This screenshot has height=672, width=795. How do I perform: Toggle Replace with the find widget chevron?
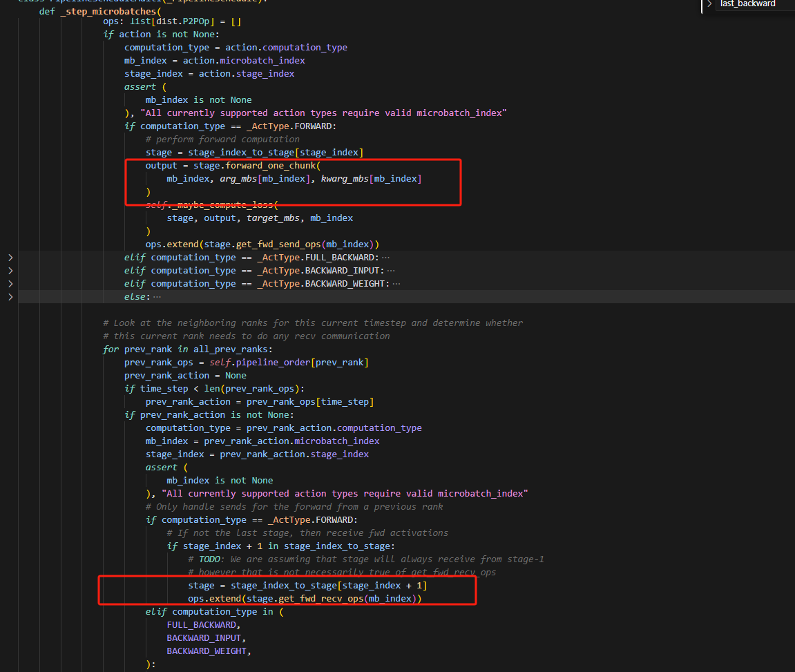(x=709, y=4)
